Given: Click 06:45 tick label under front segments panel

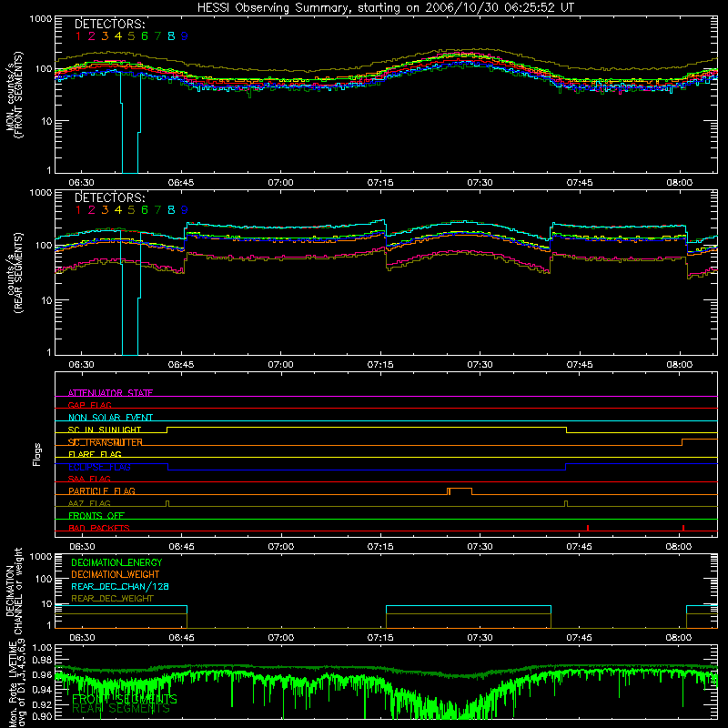Looking at the screenshot, I should [181, 183].
